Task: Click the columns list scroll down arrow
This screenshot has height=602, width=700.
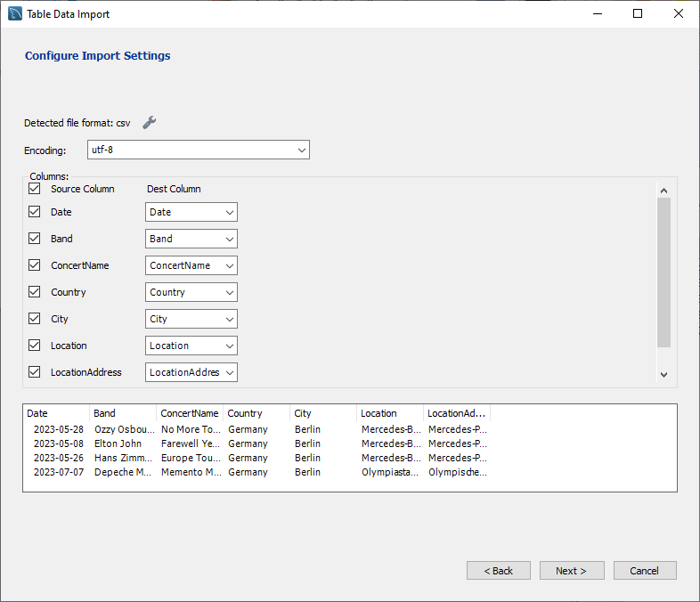Action: coord(663,375)
